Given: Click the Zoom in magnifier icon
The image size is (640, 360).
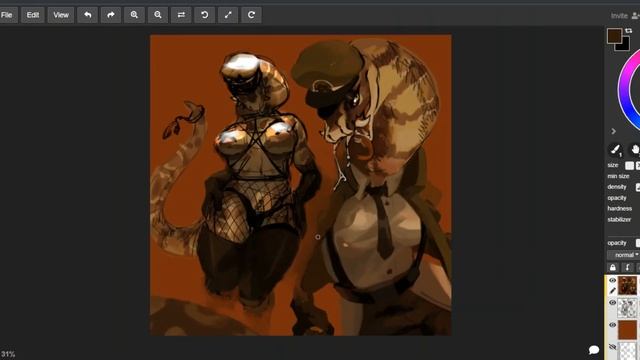Looking at the screenshot, I should [x=134, y=15].
